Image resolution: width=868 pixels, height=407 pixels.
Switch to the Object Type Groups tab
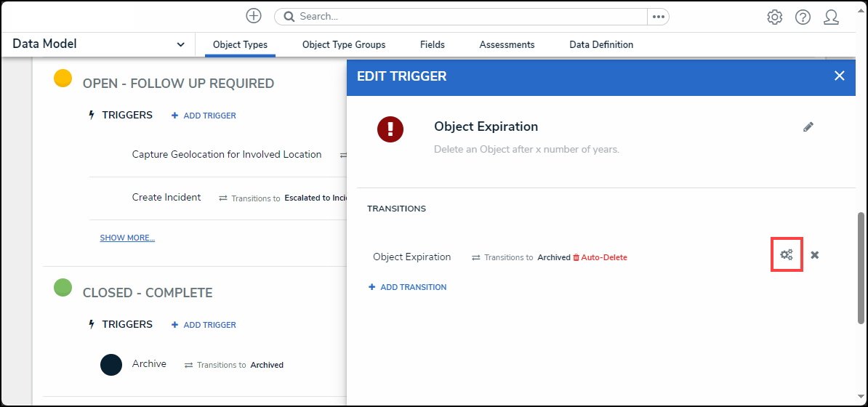(344, 44)
